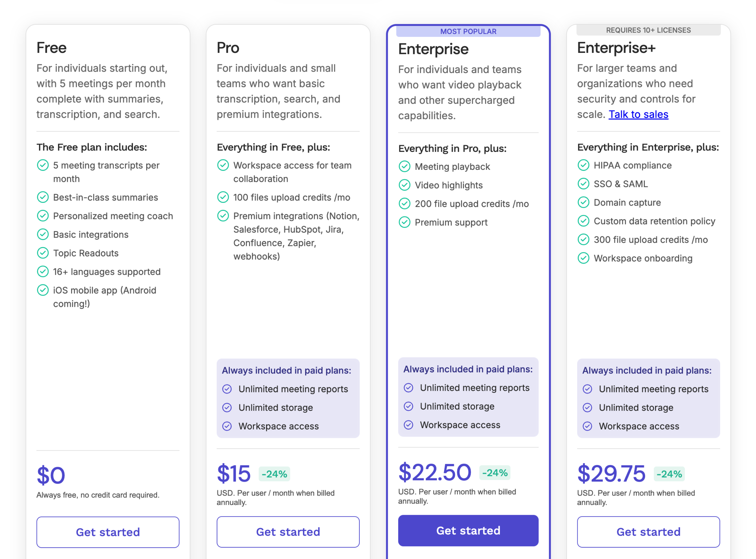The width and height of the screenshot is (756, 559).
Task: Open the "Talk to sales" link
Action: (x=638, y=114)
